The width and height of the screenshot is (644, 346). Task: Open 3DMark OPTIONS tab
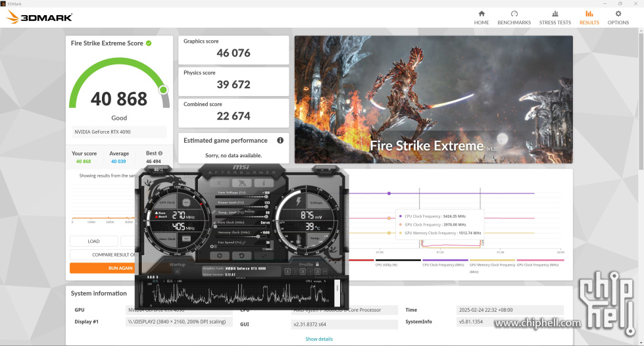[x=618, y=18]
